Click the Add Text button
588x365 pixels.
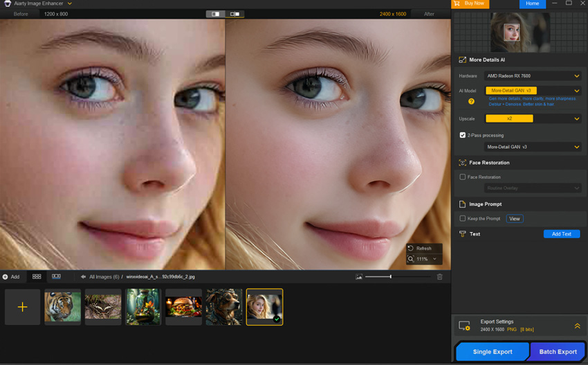point(561,234)
